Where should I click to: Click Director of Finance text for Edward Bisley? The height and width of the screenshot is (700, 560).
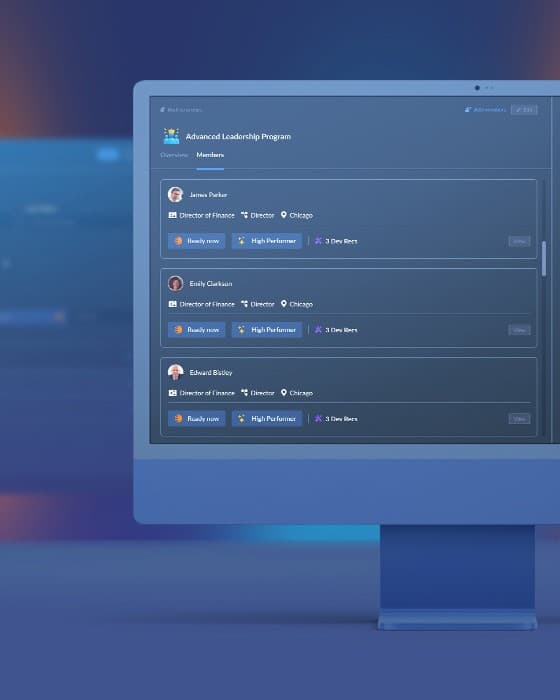pos(207,393)
